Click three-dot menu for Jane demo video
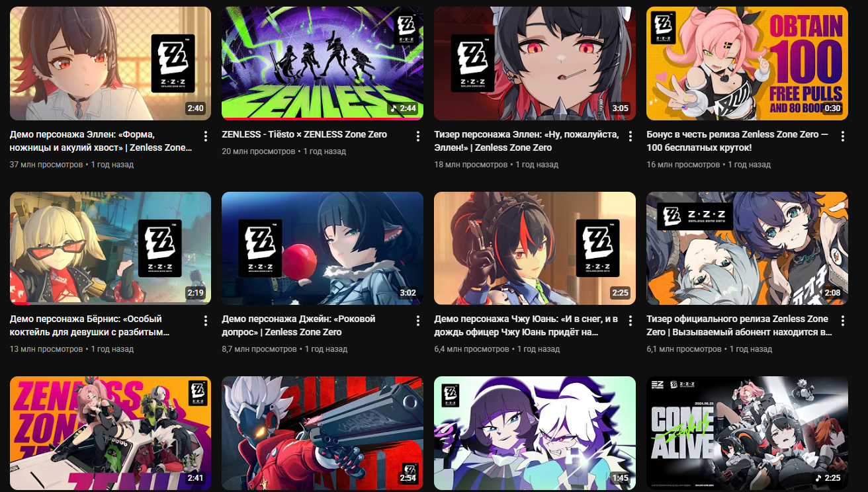 [417, 321]
